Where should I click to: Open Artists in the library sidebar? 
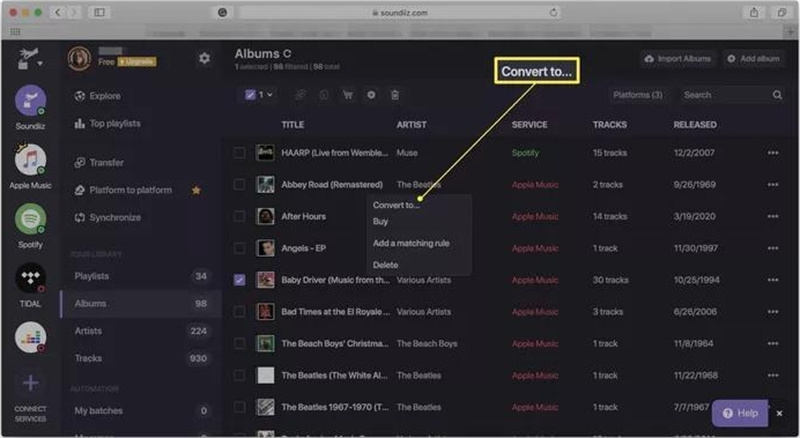pos(141,331)
